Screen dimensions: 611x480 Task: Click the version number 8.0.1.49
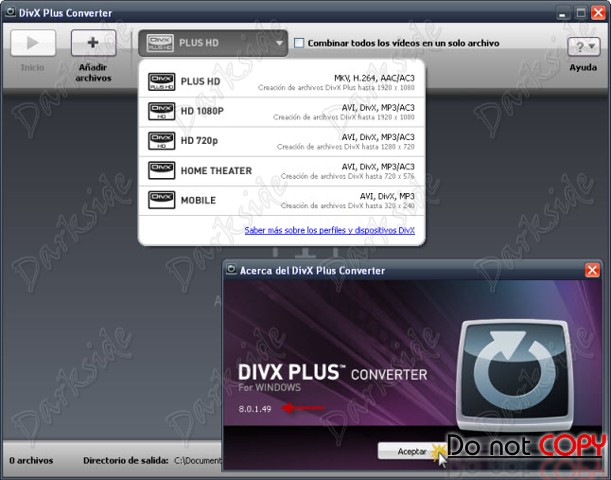click(255, 409)
